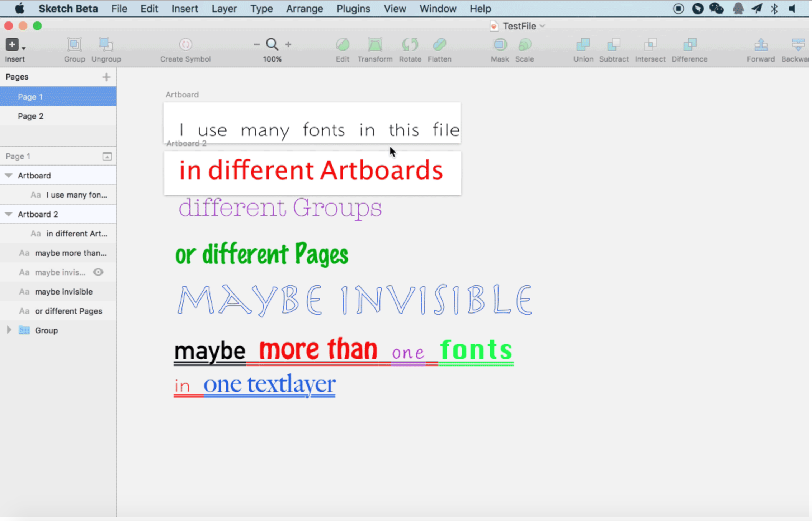Apply the Difference operation
This screenshot has width=812, height=521.
pos(689,45)
